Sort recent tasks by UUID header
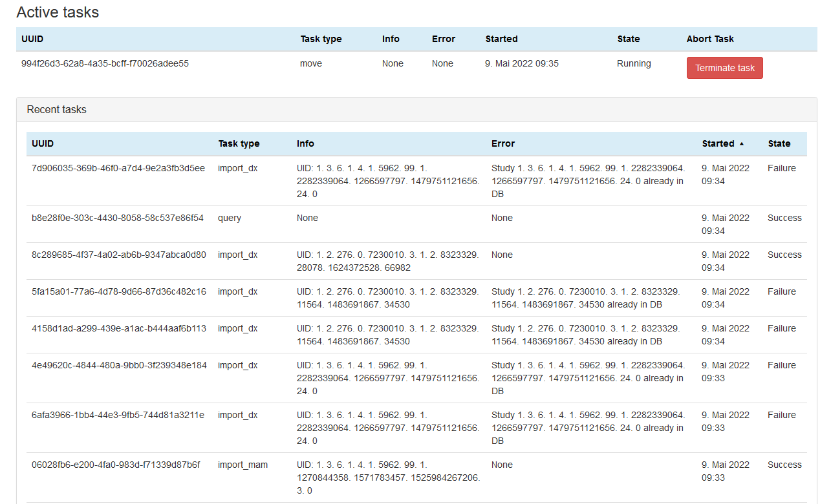This screenshot has width=831, height=504. pyautogui.click(x=43, y=143)
